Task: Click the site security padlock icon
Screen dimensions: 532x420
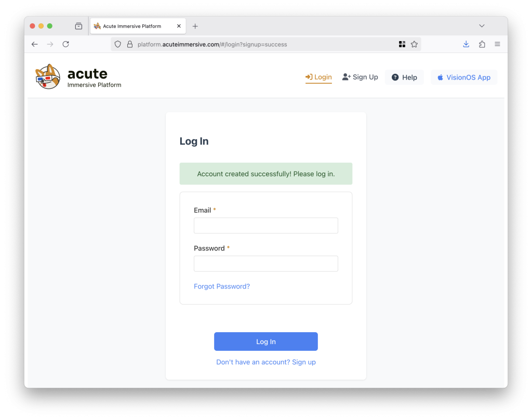Action: [129, 44]
